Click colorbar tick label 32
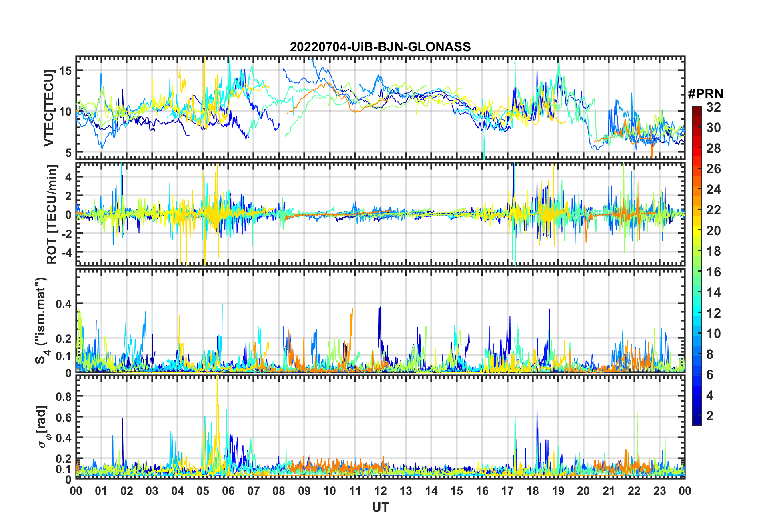The image size is (761, 532). [713, 107]
